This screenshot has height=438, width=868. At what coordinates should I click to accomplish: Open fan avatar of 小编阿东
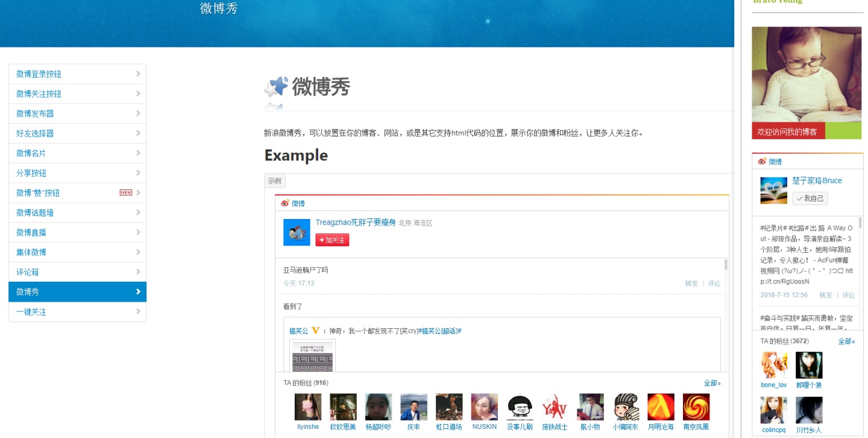[626, 407]
